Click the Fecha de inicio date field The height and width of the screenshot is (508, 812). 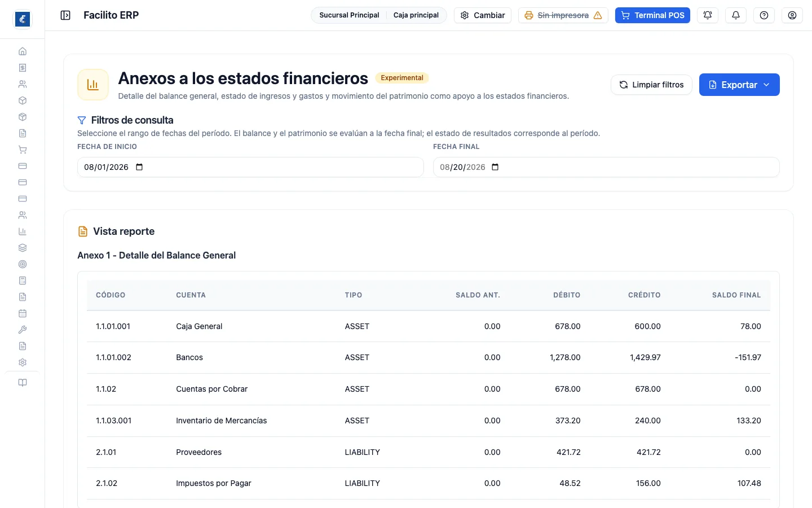tap(250, 167)
